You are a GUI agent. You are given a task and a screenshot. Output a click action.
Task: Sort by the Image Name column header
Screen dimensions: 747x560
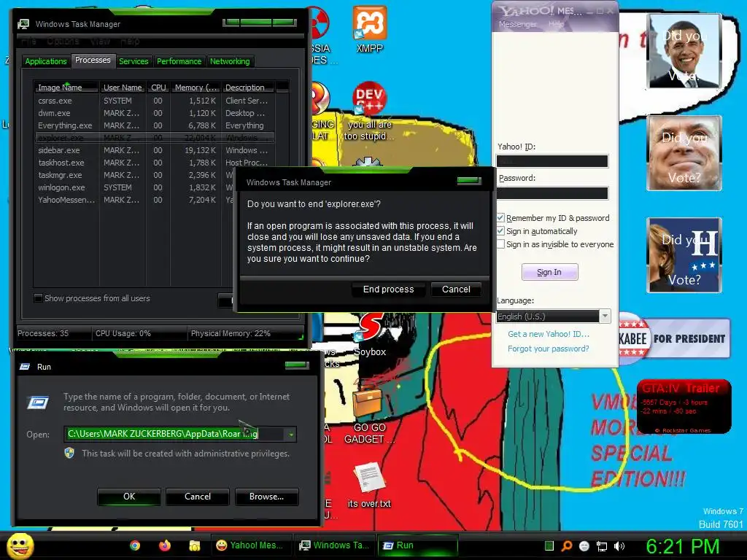click(66, 87)
